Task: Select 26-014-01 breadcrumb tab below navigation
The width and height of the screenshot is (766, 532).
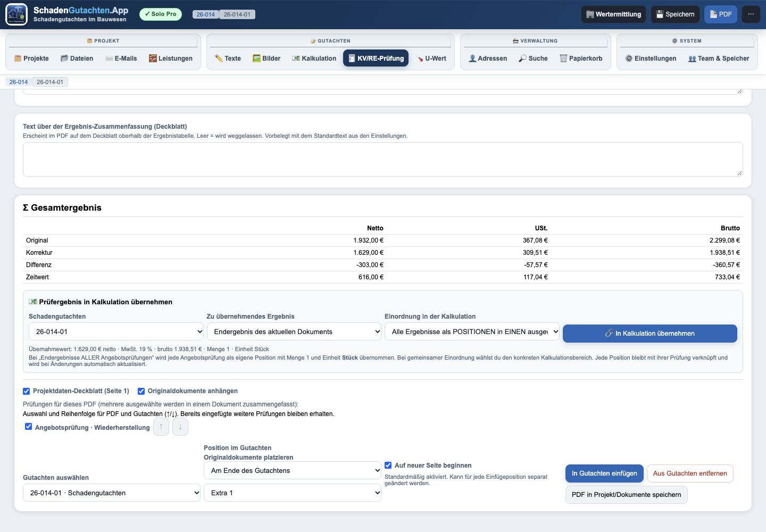Action: pyautogui.click(x=50, y=82)
